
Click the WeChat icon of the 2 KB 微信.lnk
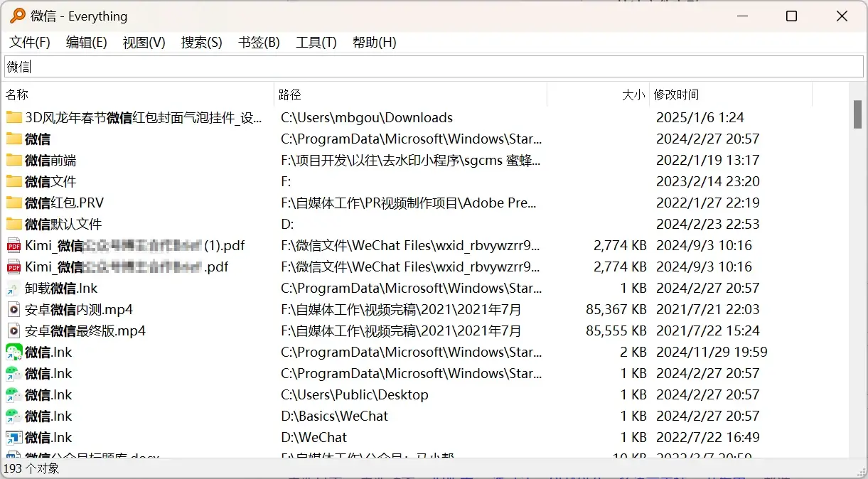point(14,352)
